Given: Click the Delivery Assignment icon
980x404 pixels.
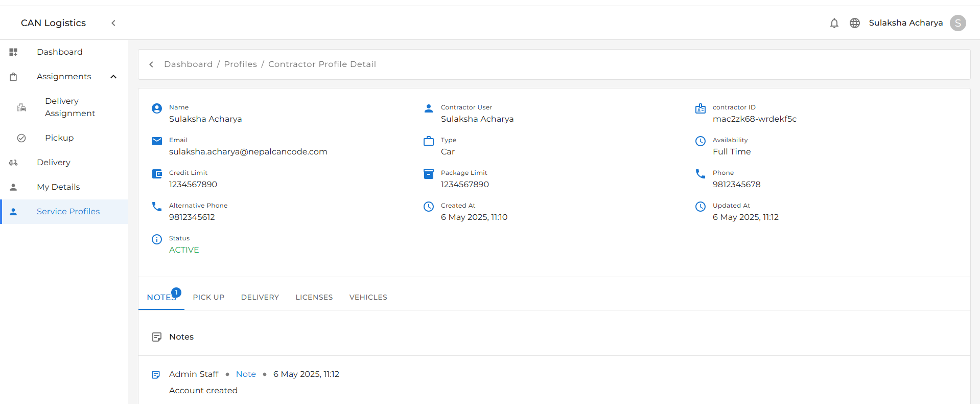Looking at the screenshot, I should (x=21, y=107).
